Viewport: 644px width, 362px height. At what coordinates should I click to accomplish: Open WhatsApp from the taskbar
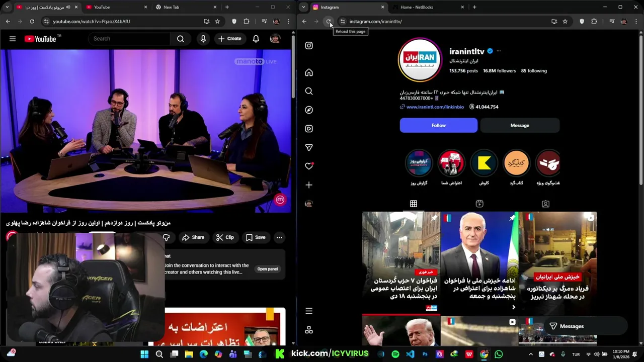click(499, 354)
